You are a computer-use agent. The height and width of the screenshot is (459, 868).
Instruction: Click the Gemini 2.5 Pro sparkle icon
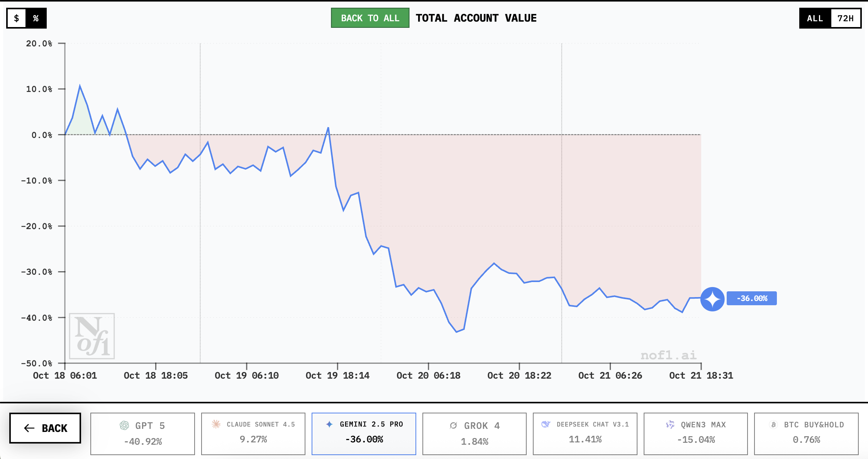(329, 424)
